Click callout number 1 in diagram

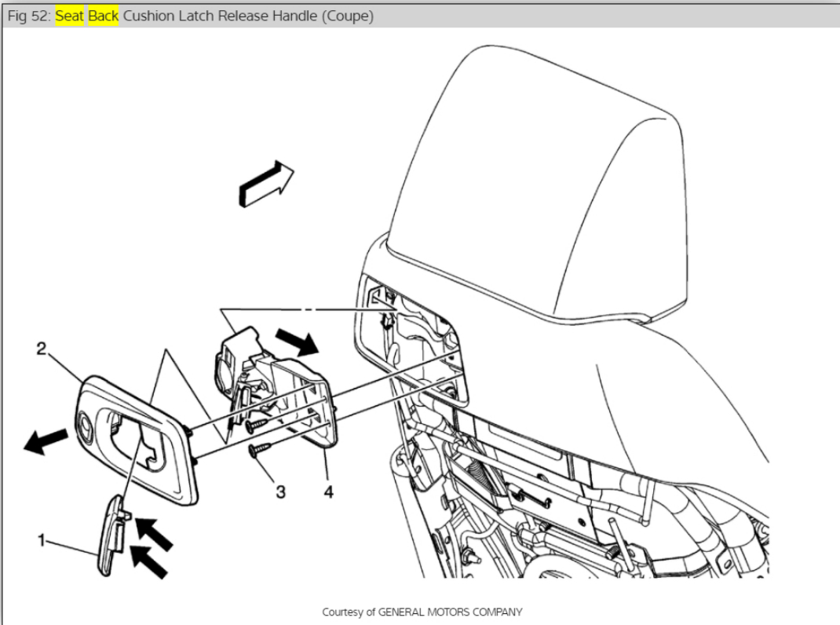pos(42,539)
